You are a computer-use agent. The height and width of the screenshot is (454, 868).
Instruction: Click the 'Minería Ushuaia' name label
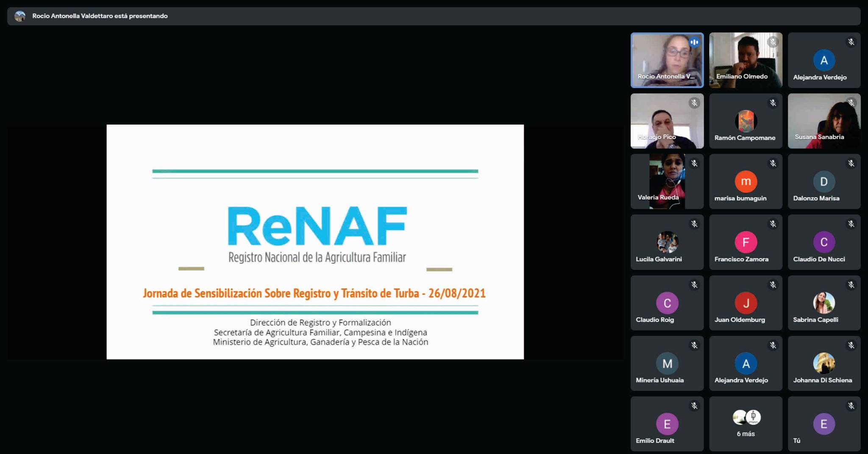(x=659, y=380)
